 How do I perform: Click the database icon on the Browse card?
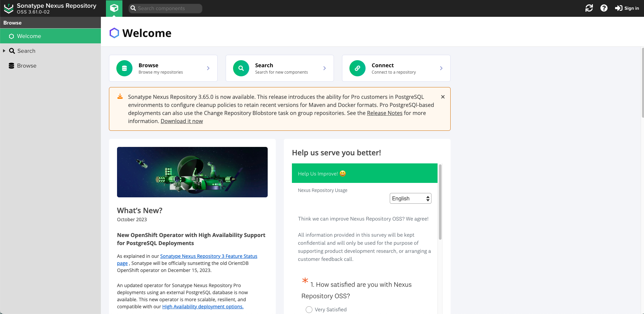click(124, 68)
